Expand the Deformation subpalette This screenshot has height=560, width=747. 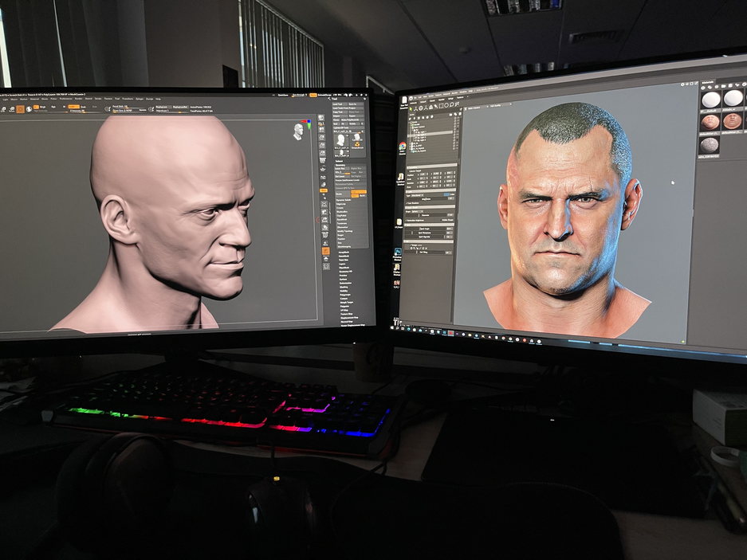[x=345, y=283]
